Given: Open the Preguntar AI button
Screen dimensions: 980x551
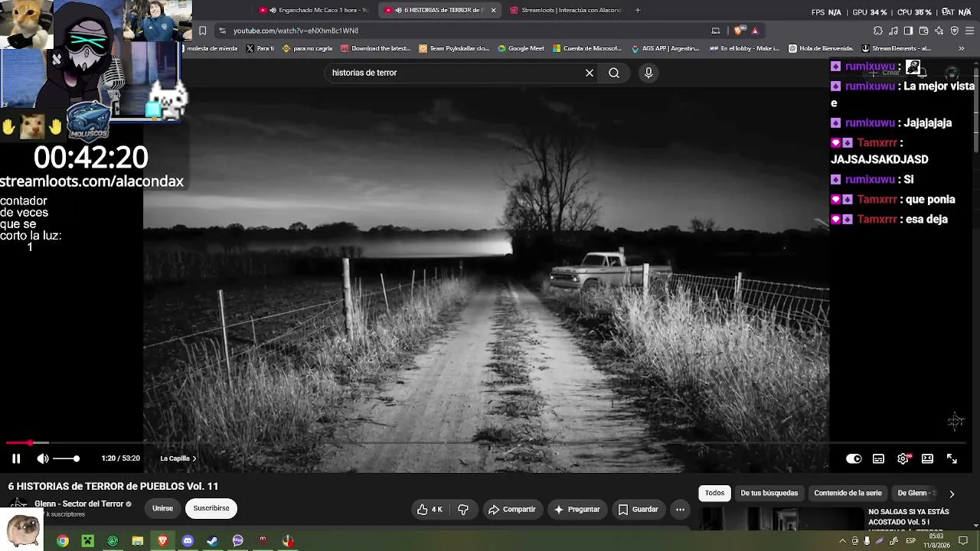Looking at the screenshot, I should click(x=577, y=509).
